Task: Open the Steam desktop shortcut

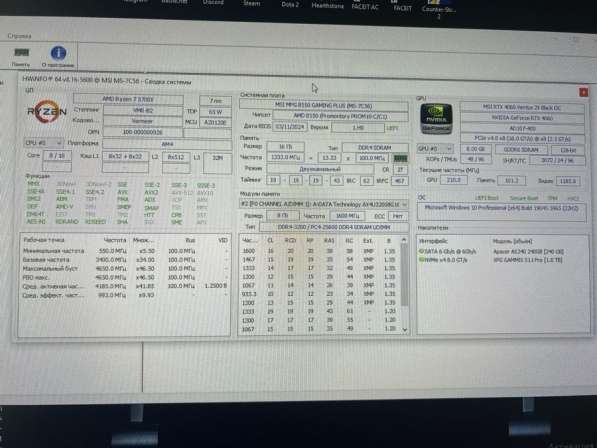Action: 252,3
